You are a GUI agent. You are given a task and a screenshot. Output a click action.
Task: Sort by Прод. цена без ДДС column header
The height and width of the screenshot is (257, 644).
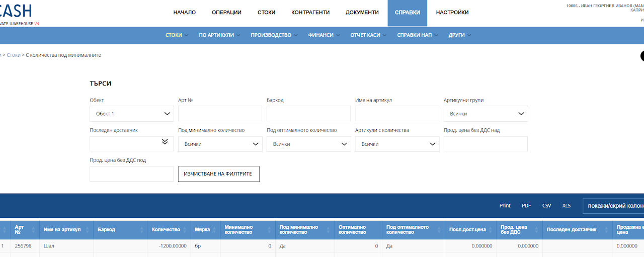coord(519,229)
